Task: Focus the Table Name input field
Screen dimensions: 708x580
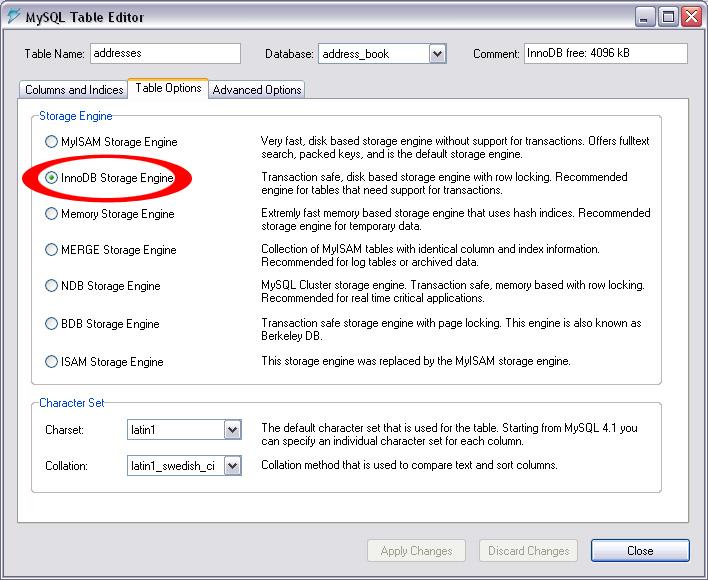Action: point(165,53)
